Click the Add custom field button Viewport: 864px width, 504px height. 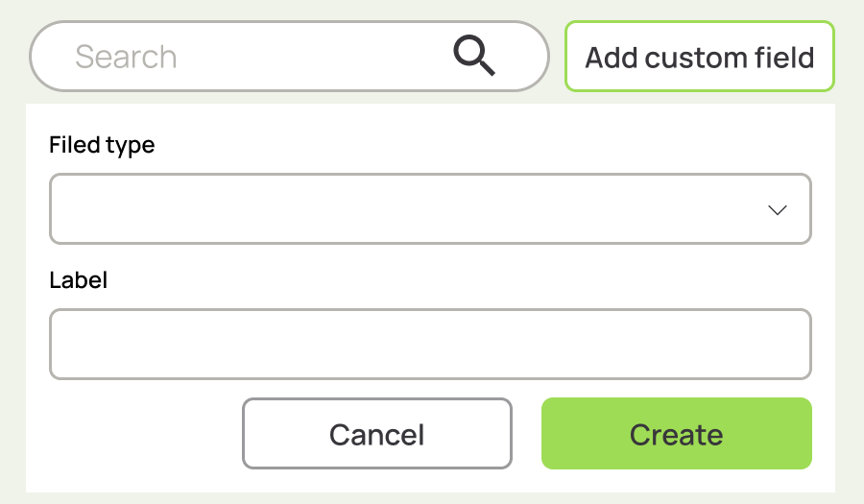700,57
